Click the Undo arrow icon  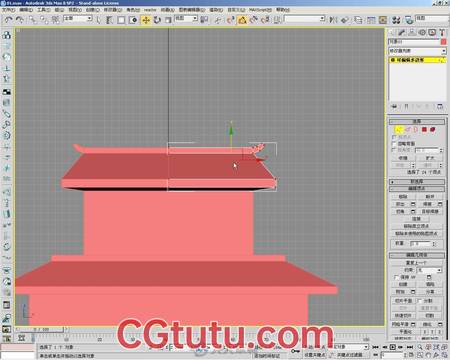pos(8,20)
